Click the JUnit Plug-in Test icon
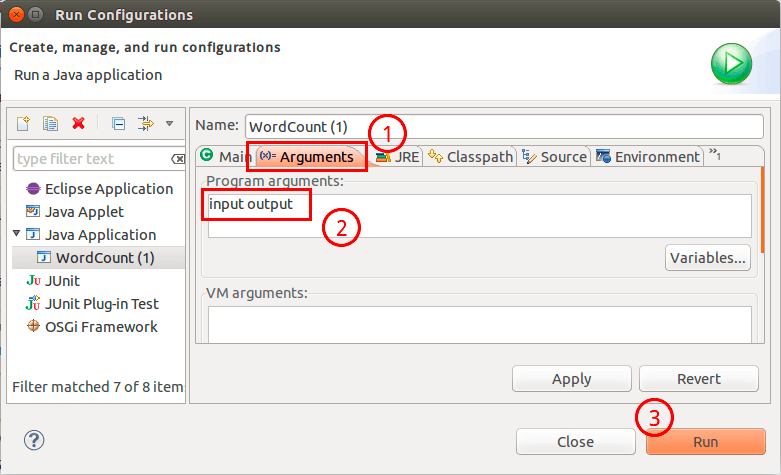 pyautogui.click(x=33, y=303)
